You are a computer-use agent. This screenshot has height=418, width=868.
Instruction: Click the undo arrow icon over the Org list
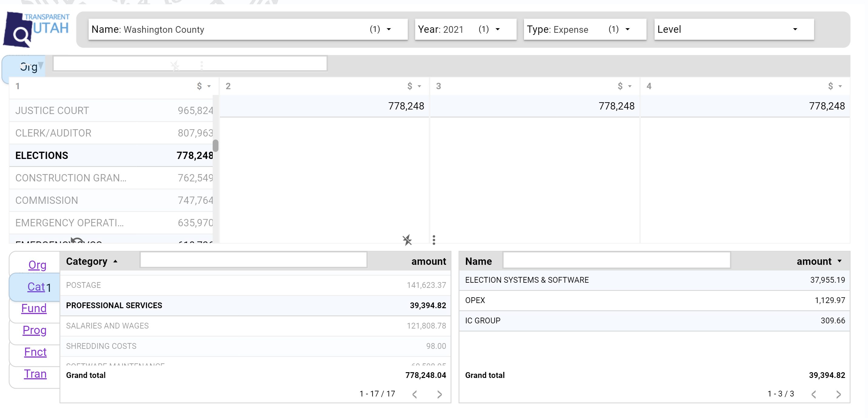[77, 241]
